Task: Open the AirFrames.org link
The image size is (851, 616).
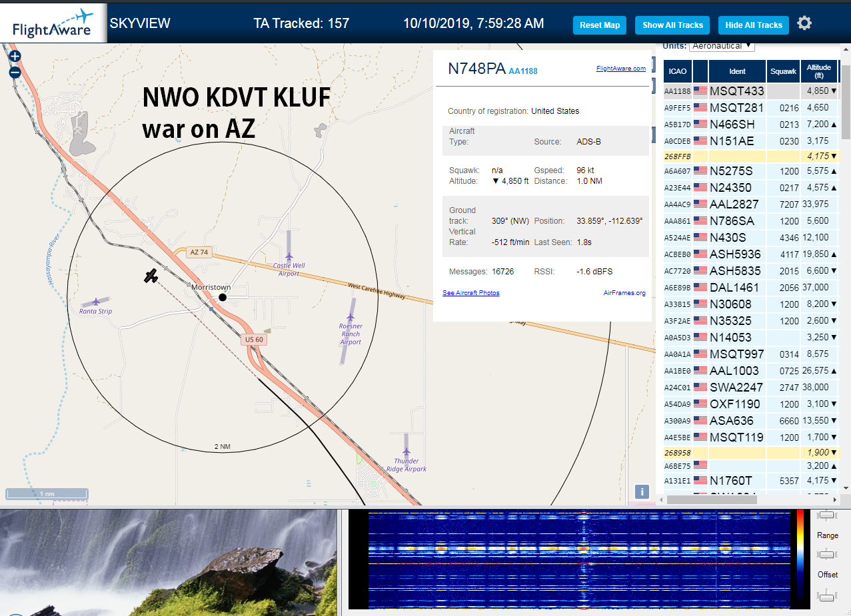Action: 624,293
